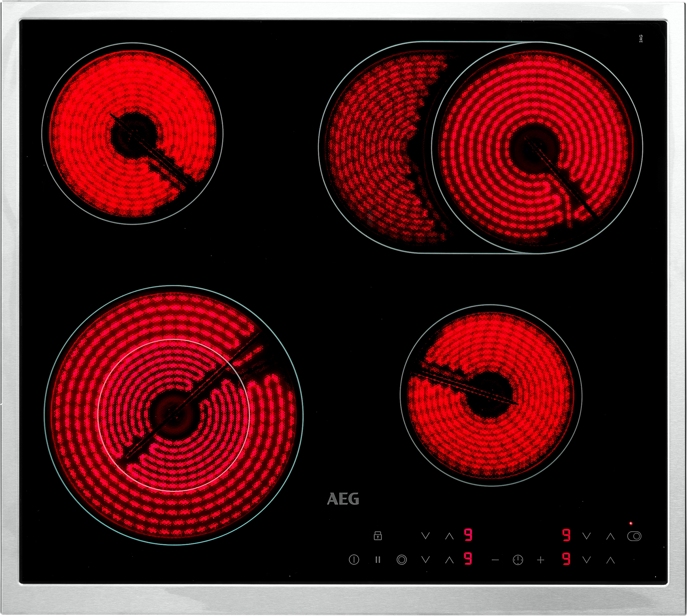Tap the power on/off touch icon
Screen dimensions: 687x616
click(x=354, y=560)
